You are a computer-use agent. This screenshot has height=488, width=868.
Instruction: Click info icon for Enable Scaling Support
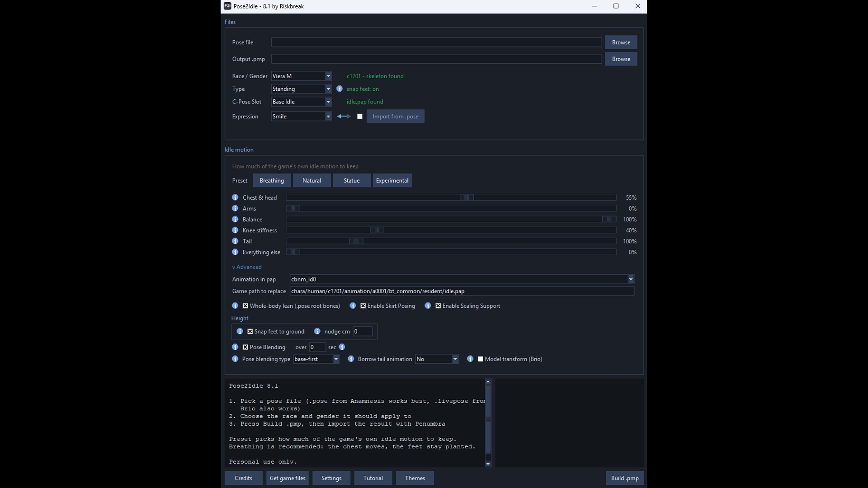pyautogui.click(x=428, y=306)
